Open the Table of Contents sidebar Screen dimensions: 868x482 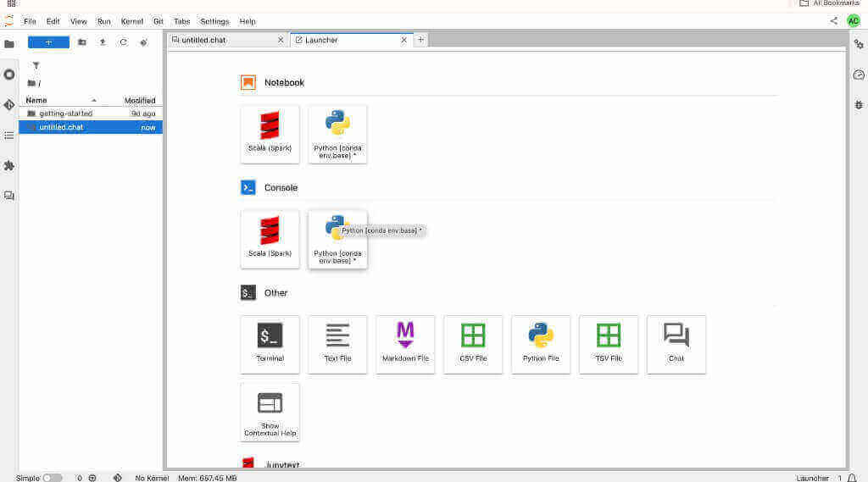tap(8, 135)
